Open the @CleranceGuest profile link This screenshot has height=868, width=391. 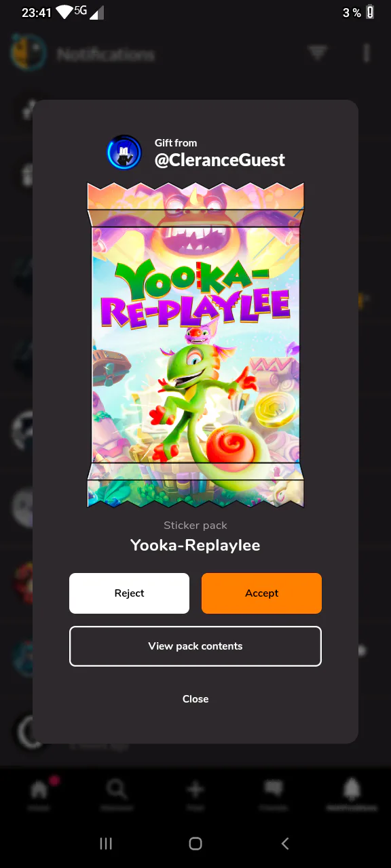(x=220, y=160)
